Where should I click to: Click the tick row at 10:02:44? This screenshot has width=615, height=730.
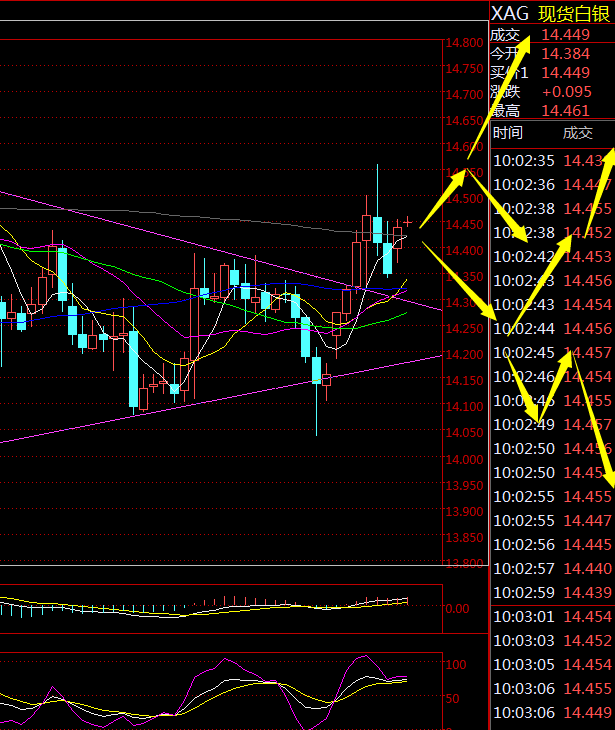coord(553,329)
